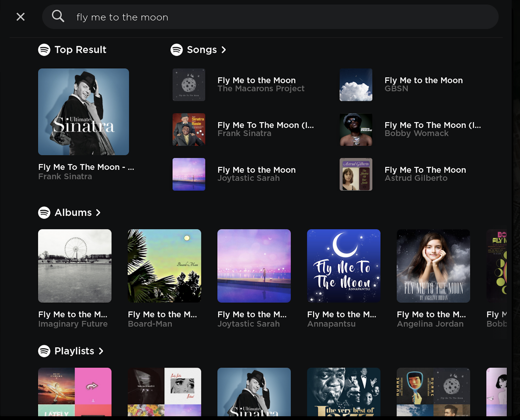Select the Frank Sinatra top result card
This screenshot has width=520, height=420.
pos(84,124)
